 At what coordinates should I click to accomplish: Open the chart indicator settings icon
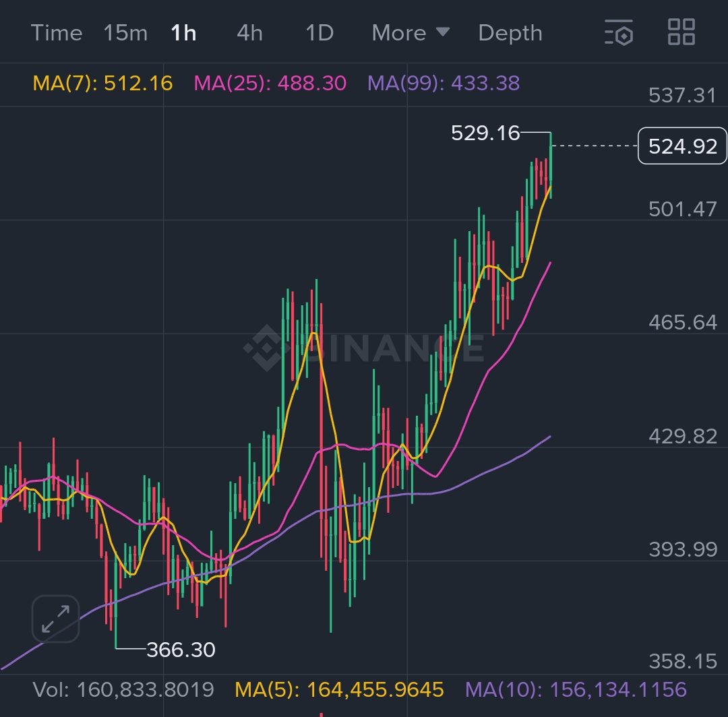coord(619,32)
